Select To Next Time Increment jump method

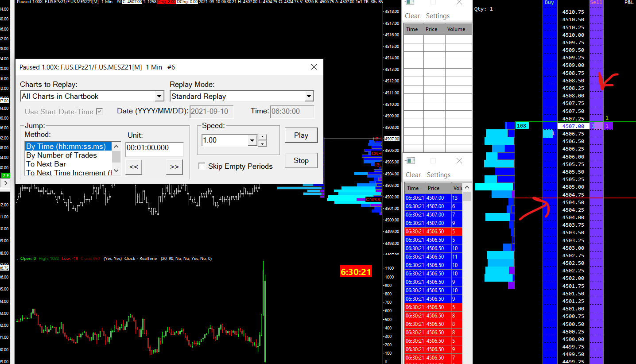(x=68, y=173)
